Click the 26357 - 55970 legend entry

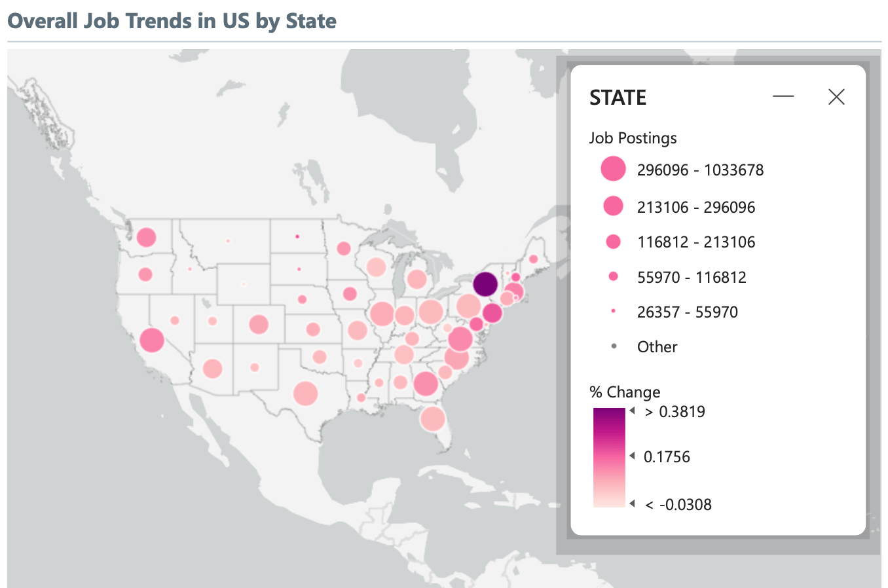675,312
